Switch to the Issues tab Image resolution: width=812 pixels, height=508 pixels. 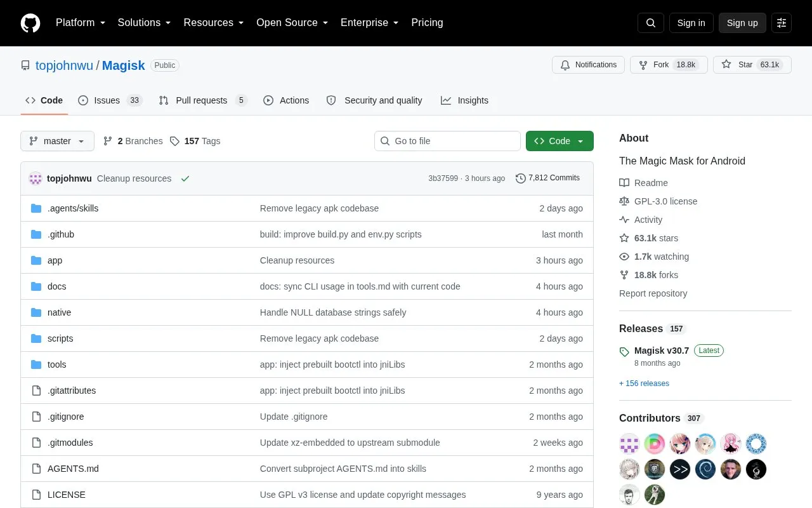(110, 100)
